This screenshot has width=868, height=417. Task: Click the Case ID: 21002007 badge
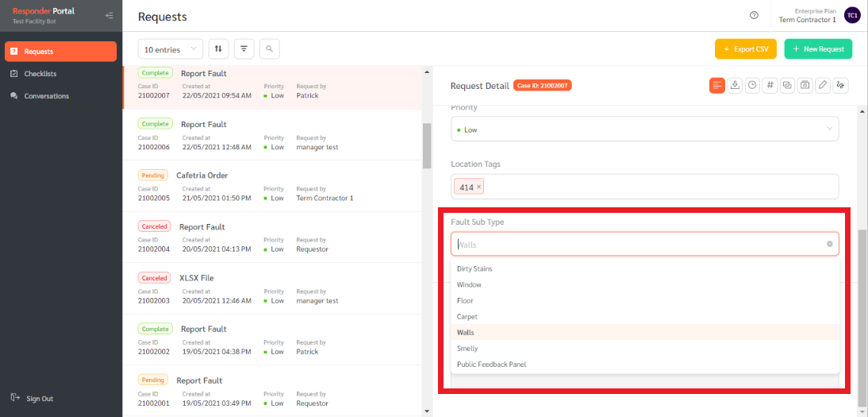click(542, 86)
